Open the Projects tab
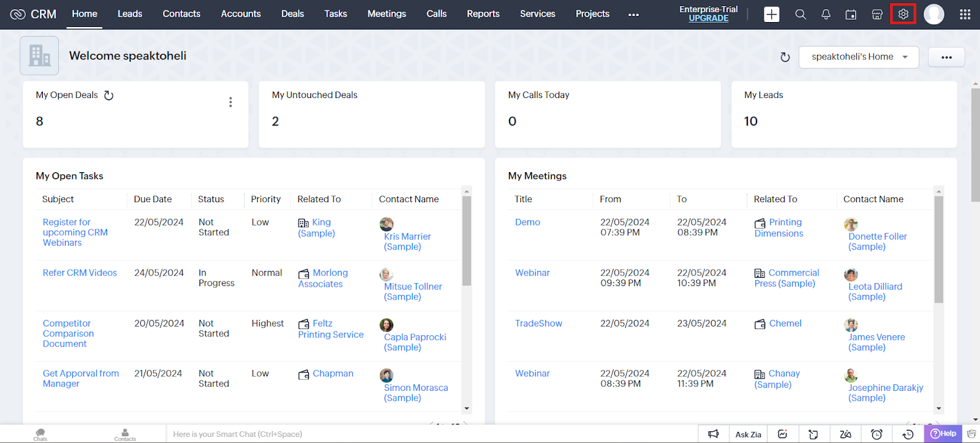Viewport: 980px width, 443px height. pyautogui.click(x=592, y=13)
